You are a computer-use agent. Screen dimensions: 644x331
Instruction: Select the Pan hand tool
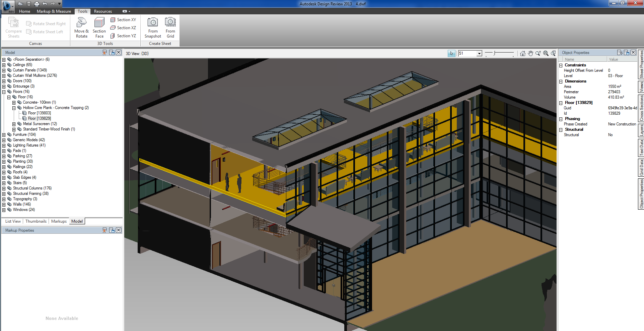pyautogui.click(x=530, y=53)
